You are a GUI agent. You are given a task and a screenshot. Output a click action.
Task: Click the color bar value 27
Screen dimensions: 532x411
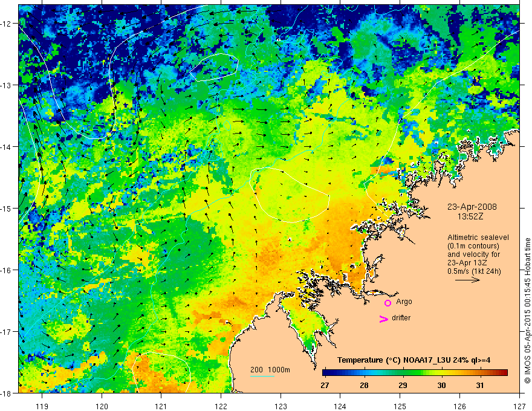pos(325,386)
